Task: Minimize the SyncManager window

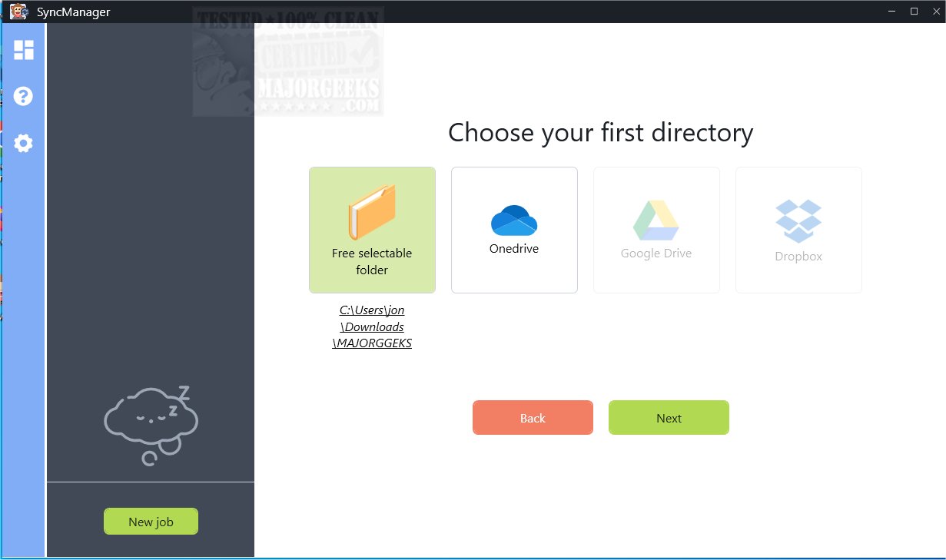Action: 891,11
